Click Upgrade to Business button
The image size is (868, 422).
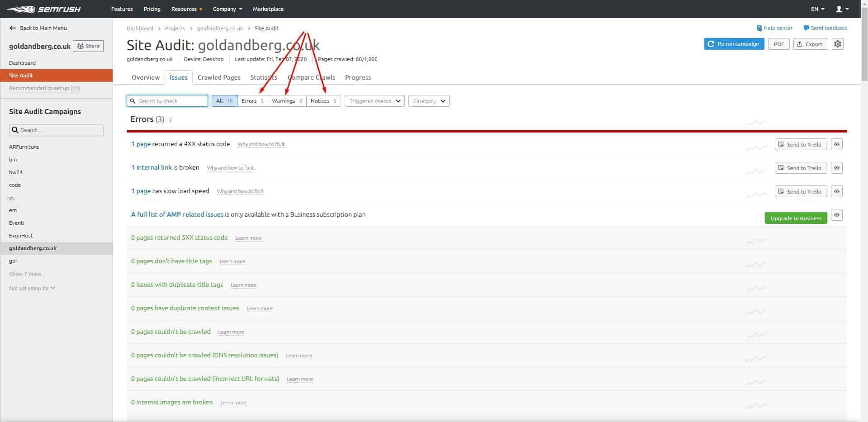click(796, 218)
